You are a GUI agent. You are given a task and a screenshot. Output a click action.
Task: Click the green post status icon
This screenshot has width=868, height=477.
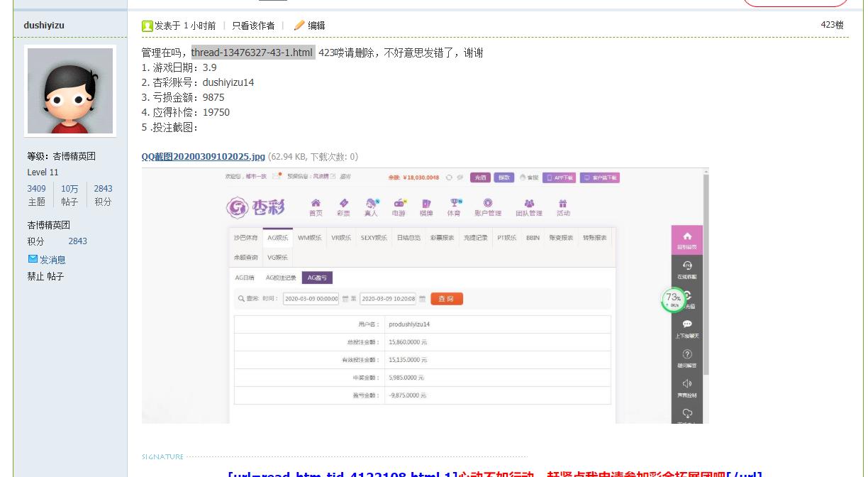pyautogui.click(x=148, y=26)
